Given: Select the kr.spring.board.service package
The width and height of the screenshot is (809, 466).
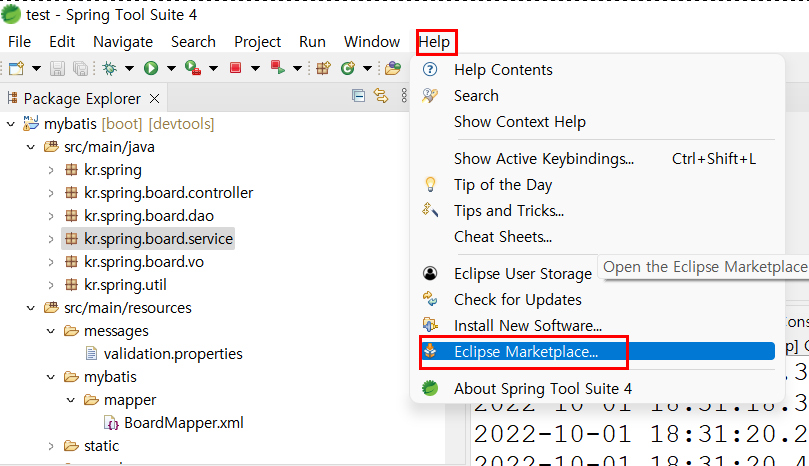Looking at the screenshot, I should [148, 239].
